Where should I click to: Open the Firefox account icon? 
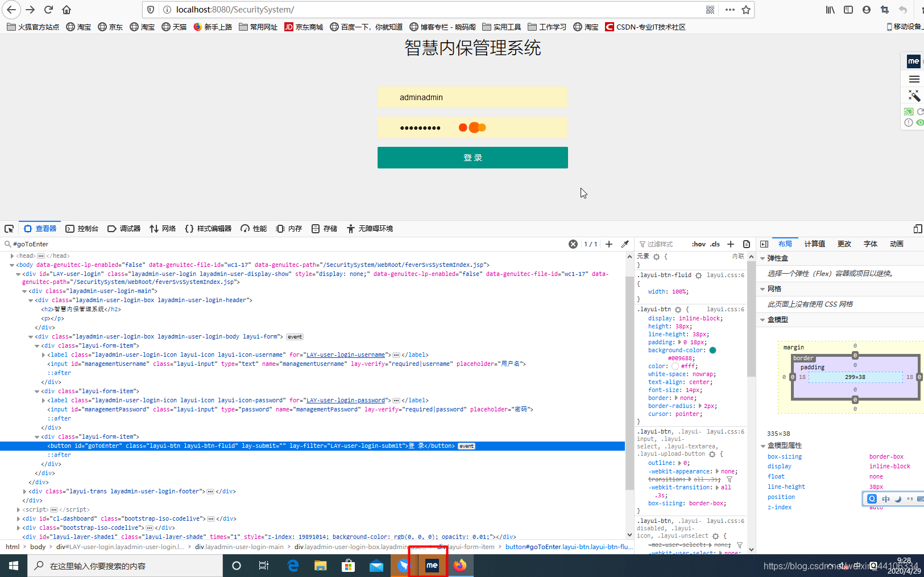(867, 10)
